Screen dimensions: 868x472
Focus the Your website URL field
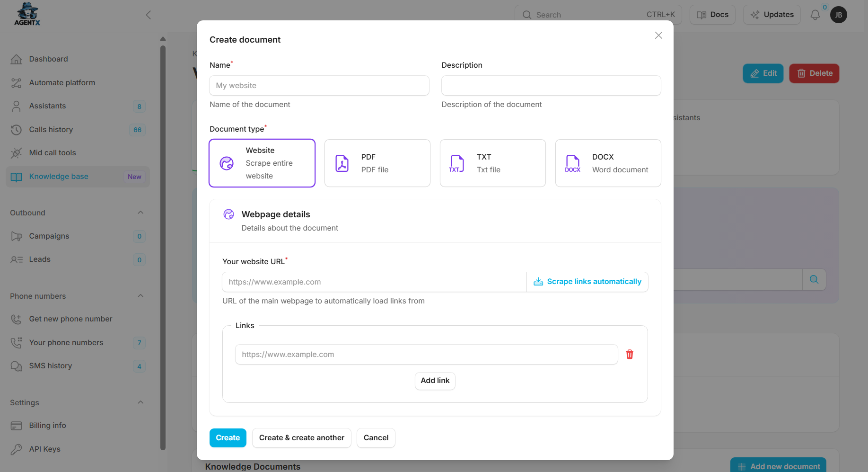374,282
